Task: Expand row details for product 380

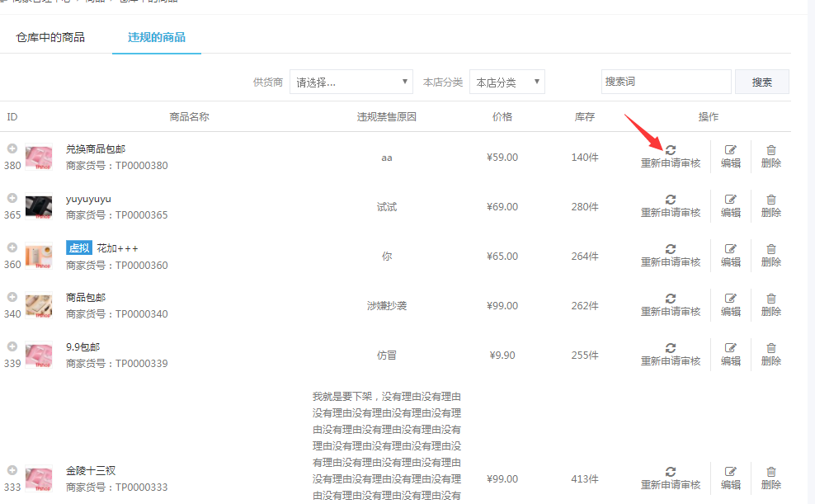Action: 12,148
